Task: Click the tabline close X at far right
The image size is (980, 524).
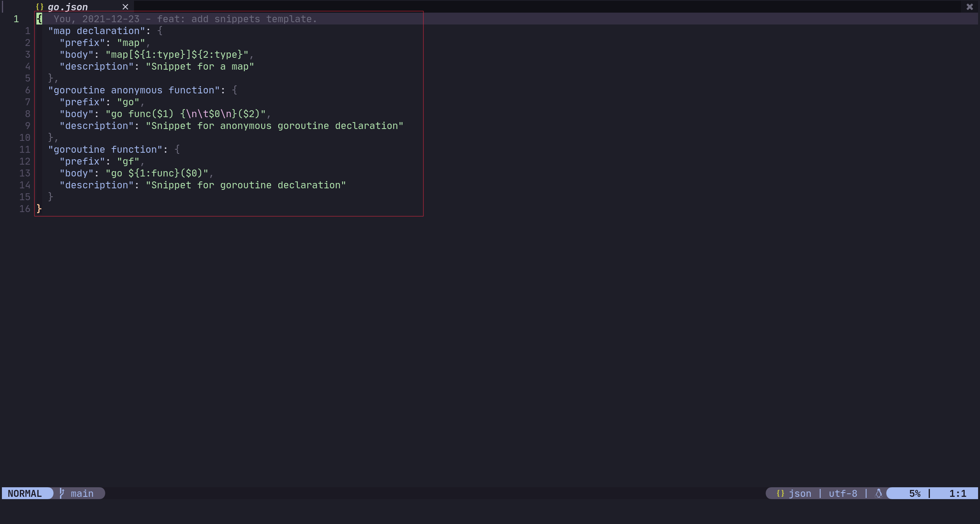Action: [970, 7]
